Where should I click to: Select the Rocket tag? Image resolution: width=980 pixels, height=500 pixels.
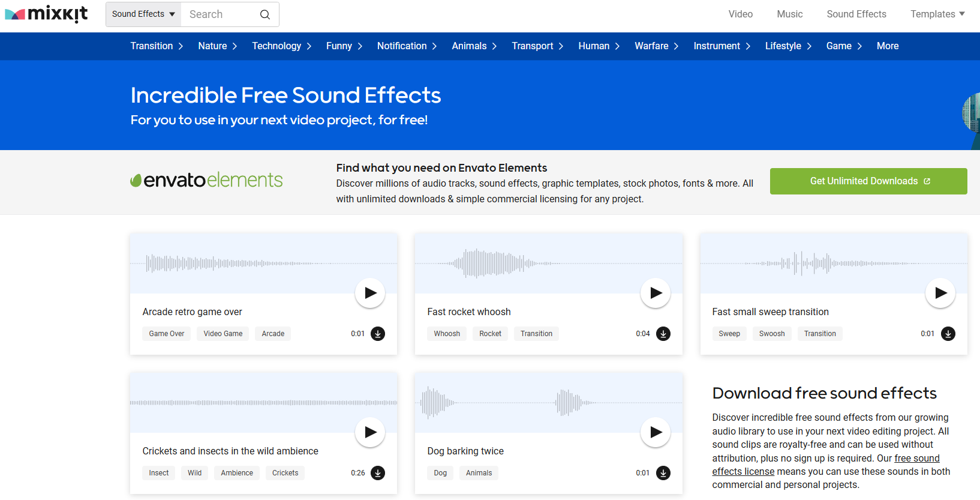(x=490, y=334)
